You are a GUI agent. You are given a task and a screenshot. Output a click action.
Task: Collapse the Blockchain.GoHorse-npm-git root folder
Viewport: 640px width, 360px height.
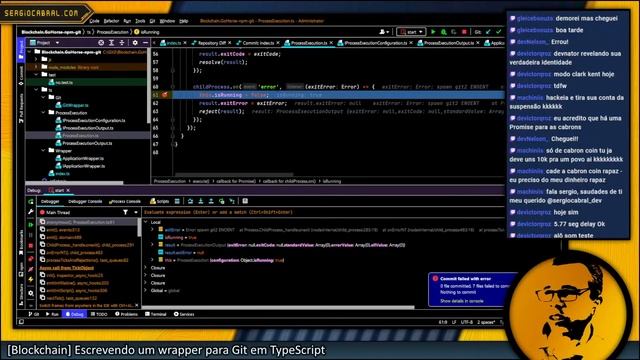[x=29, y=52]
